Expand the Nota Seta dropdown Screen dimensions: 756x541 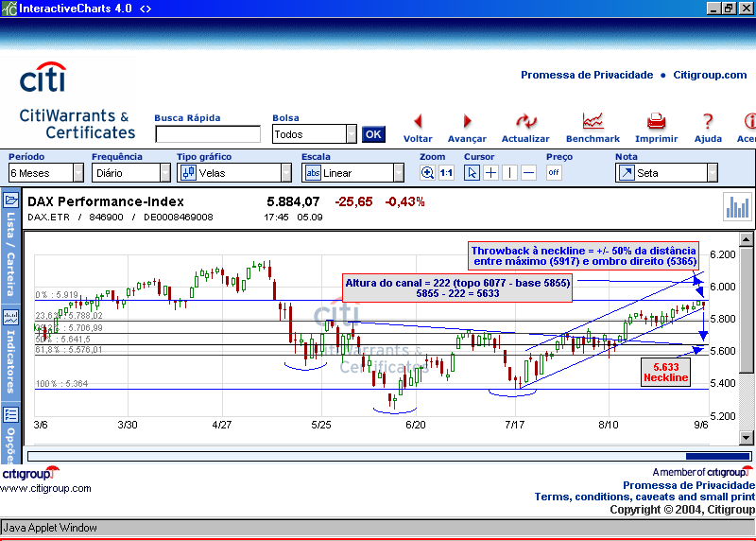[x=713, y=173]
